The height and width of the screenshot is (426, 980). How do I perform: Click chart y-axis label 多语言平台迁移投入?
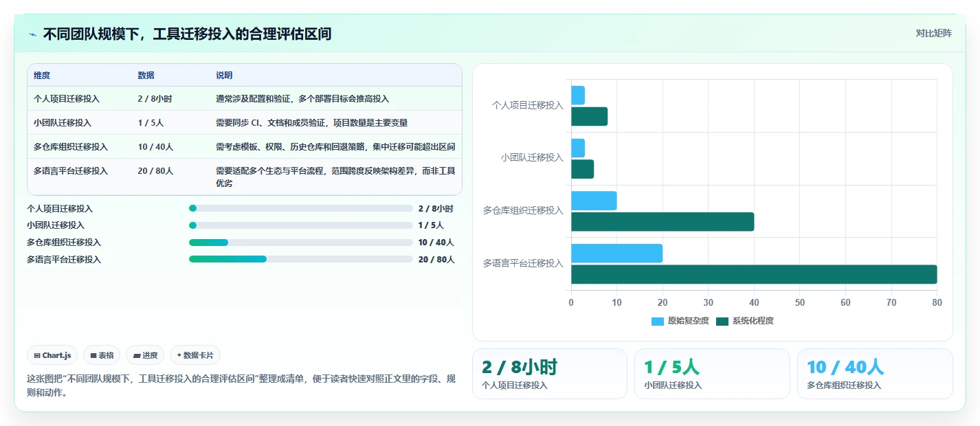(524, 263)
